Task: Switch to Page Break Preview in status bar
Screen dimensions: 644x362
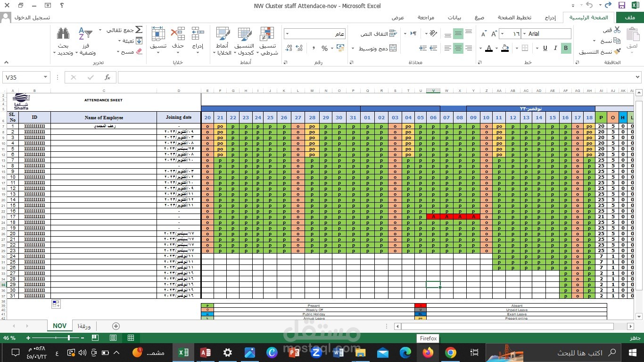Action: tap(95, 338)
